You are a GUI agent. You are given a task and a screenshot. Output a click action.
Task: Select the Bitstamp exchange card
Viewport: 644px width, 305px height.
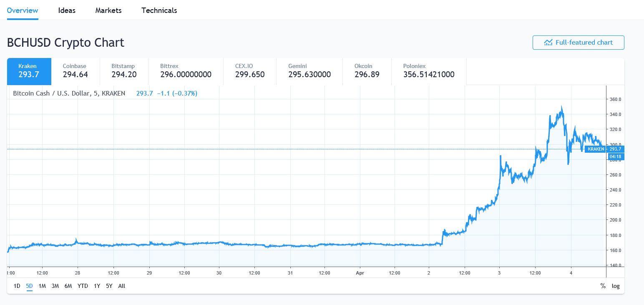[x=123, y=71]
